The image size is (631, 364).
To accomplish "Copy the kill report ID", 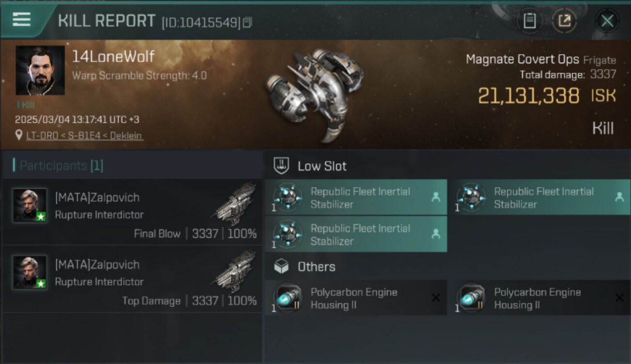I will tap(248, 22).
